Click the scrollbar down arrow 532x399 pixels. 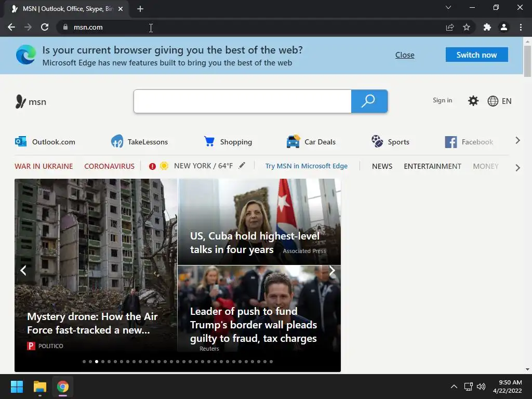(x=527, y=369)
